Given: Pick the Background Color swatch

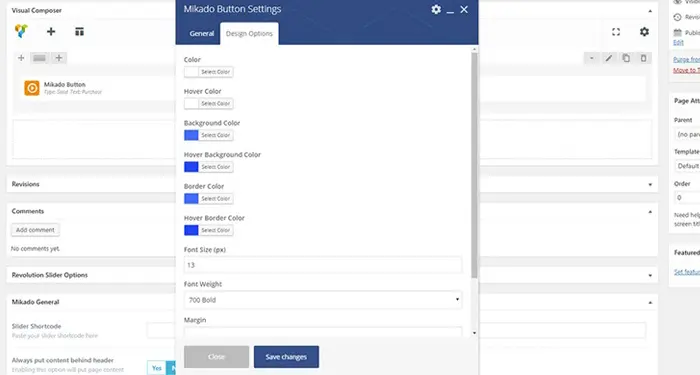Looking at the screenshot, I should pos(191,135).
